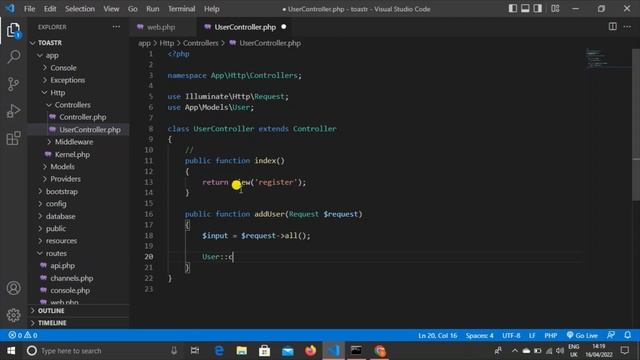Screen dimensions: 640x360
Task: Open Controller.php in explorer
Action: (x=79, y=117)
